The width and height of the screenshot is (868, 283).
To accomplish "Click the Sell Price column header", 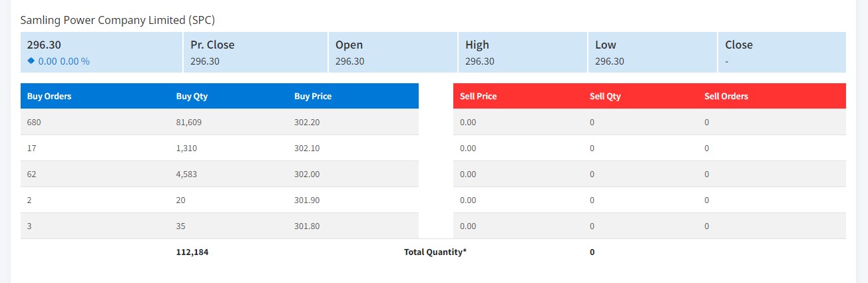I will pyautogui.click(x=479, y=96).
